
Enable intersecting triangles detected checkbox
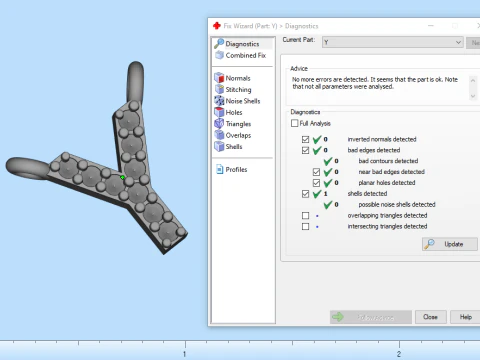pos(305,227)
